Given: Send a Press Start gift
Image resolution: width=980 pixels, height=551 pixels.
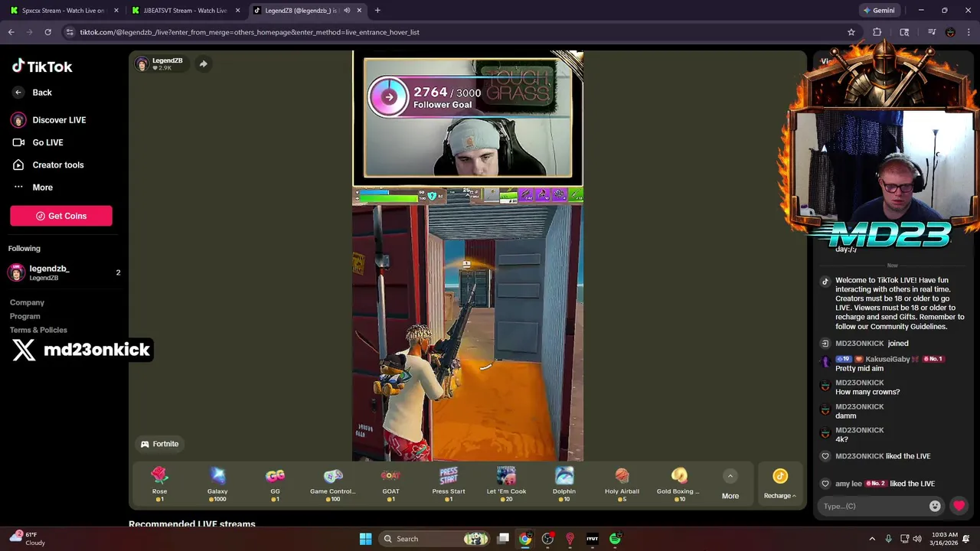Looking at the screenshot, I should click(x=449, y=484).
